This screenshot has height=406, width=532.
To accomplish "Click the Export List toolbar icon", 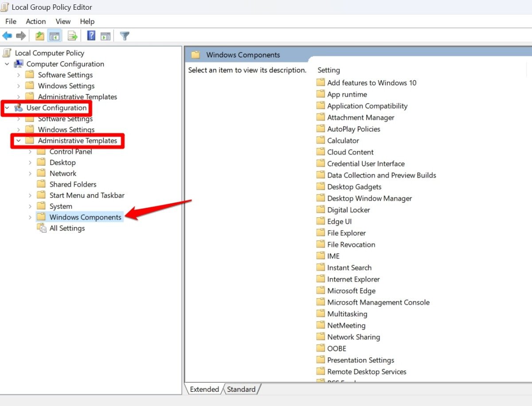I will click(x=72, y=36).
